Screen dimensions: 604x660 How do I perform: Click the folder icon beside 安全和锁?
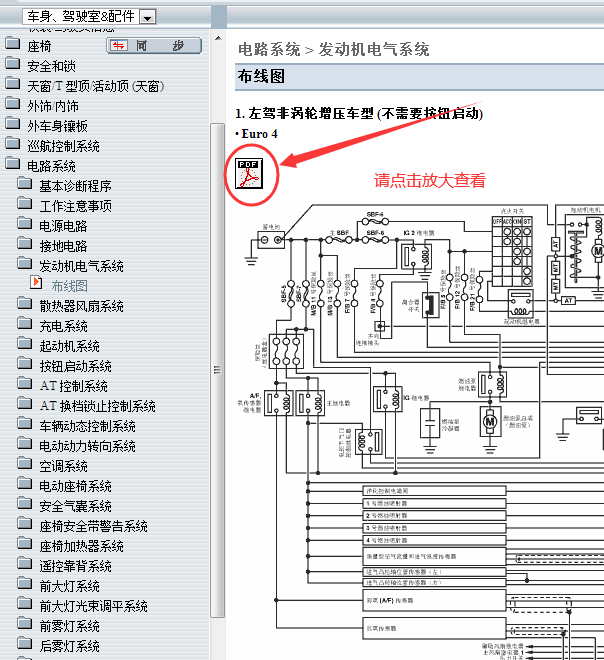click(x=13, y=64)
